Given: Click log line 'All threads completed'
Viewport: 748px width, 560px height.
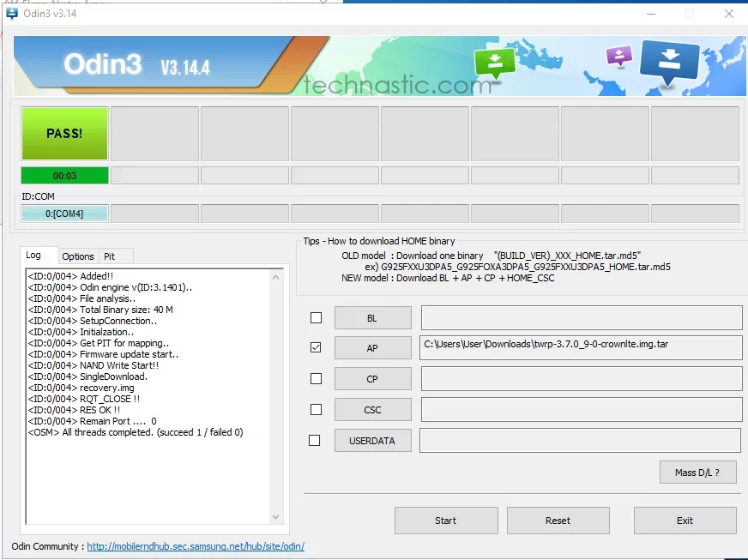Looking at the screenshot, I should (136, 432).
